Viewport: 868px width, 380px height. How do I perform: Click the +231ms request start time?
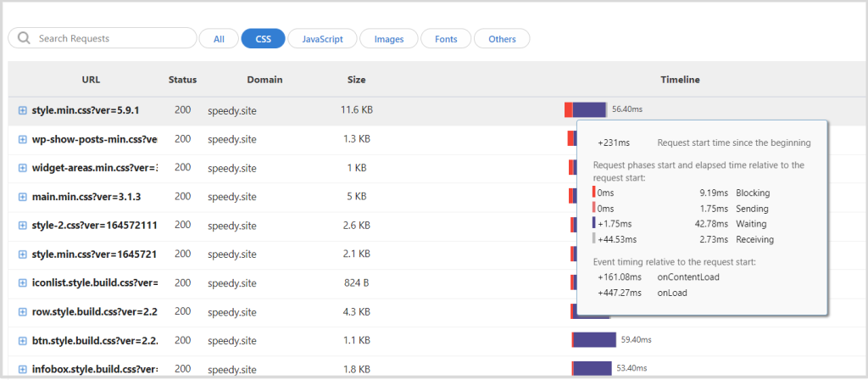[614, 142]
